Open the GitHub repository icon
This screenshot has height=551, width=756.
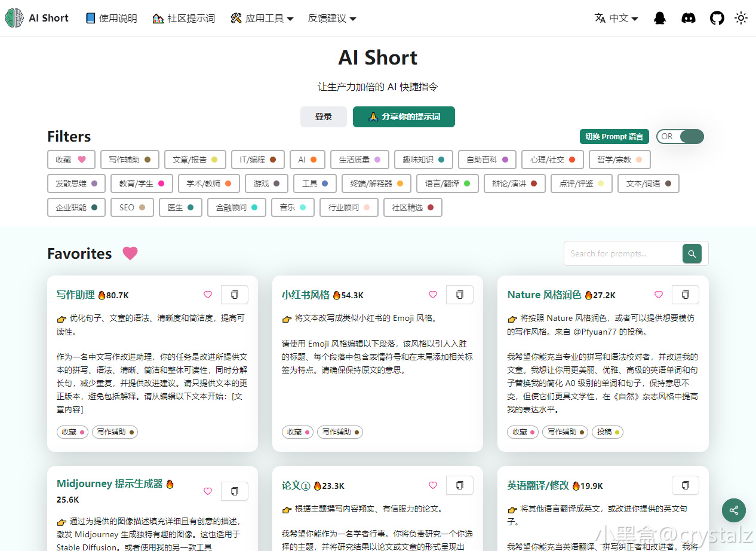[717, 18]
